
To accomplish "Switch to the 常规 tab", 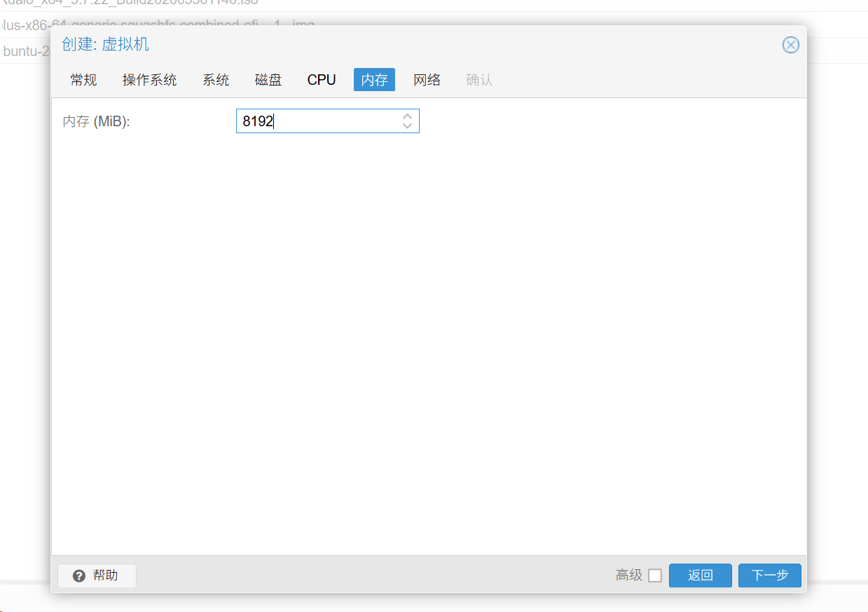I will pos(83,80).
